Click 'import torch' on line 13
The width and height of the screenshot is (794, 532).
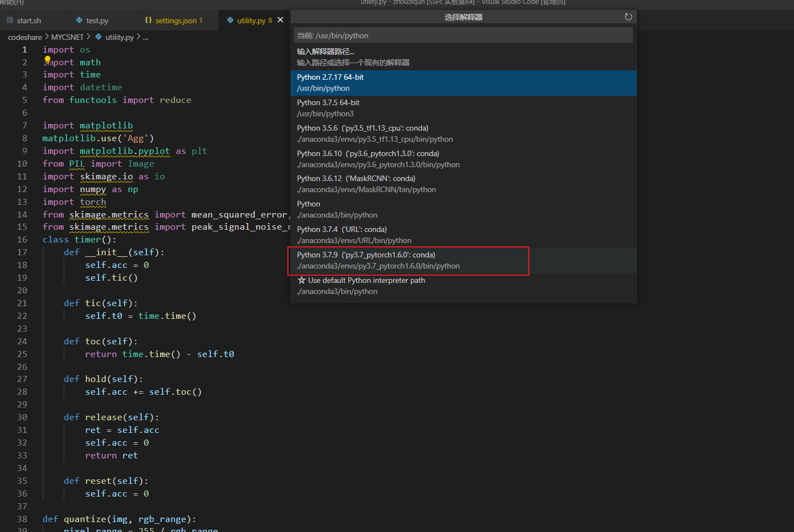point(74,202)
